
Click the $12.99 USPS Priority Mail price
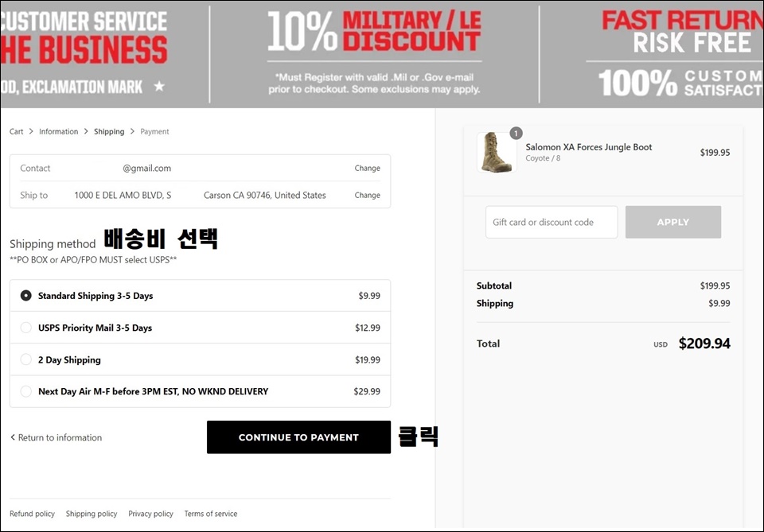pos(368,328)
